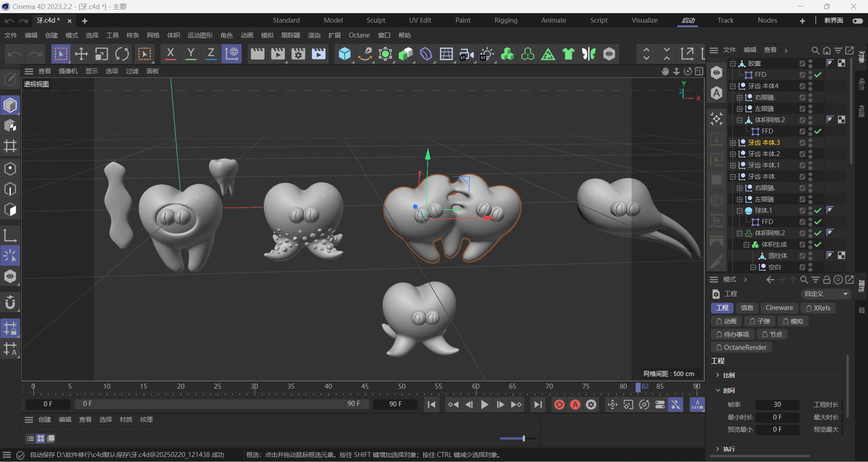Toggle world coordinate system icon
Viewport: 868px width, 462px height.
click(231, 54)
